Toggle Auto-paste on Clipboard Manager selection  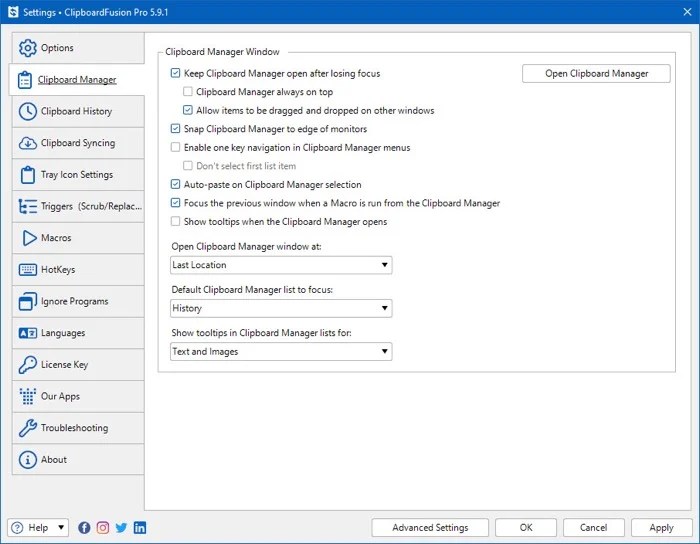point(175,184)
